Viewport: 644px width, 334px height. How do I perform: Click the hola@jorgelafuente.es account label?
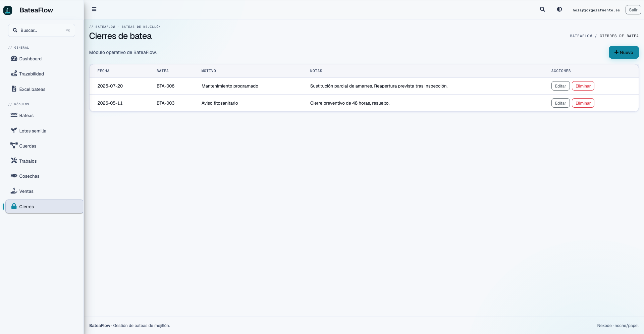pos(596,10)
